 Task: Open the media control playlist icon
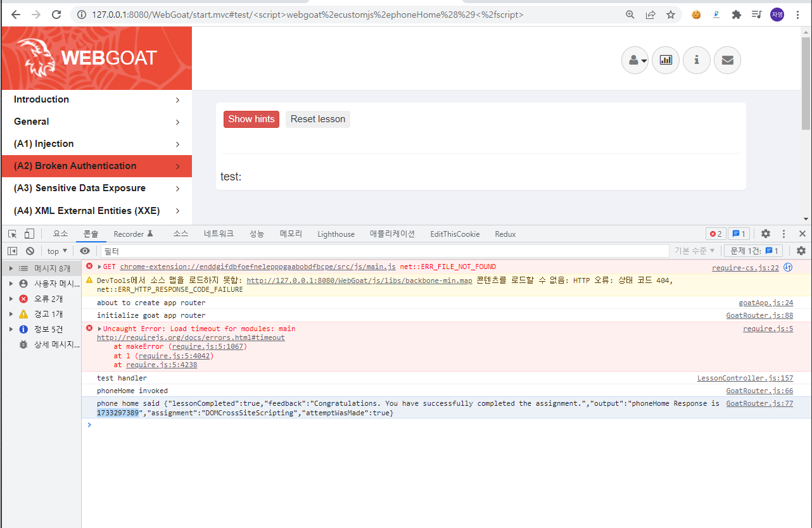click(756, 15)
